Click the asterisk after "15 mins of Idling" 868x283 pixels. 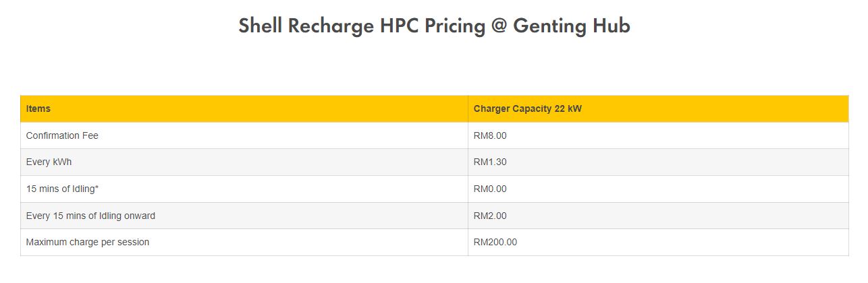(97, 188)
